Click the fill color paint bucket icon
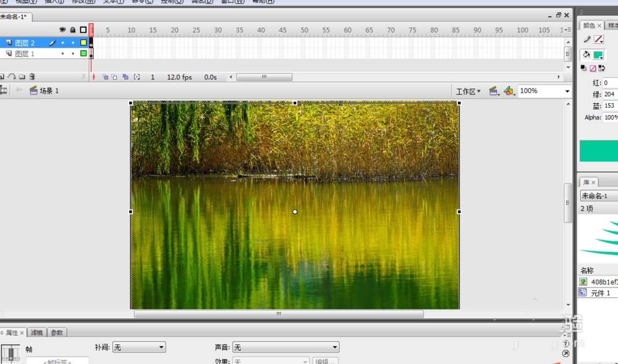 586,55
